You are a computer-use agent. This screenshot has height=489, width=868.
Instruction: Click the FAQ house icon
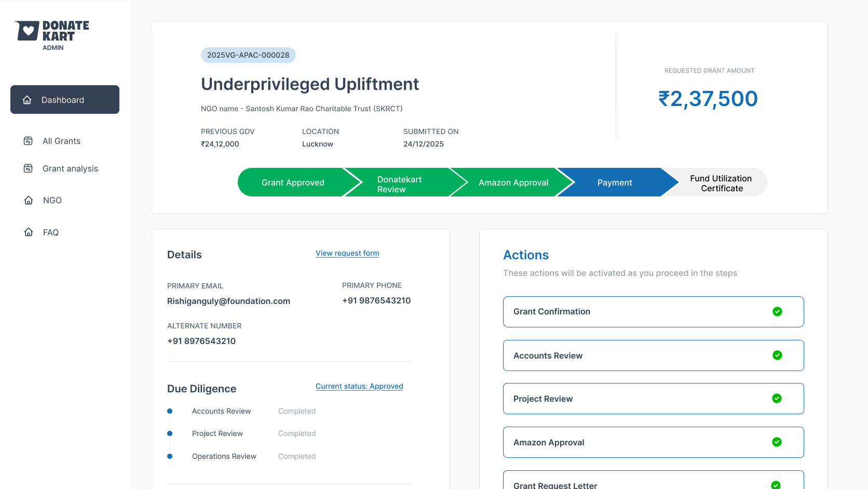[29, 232]
